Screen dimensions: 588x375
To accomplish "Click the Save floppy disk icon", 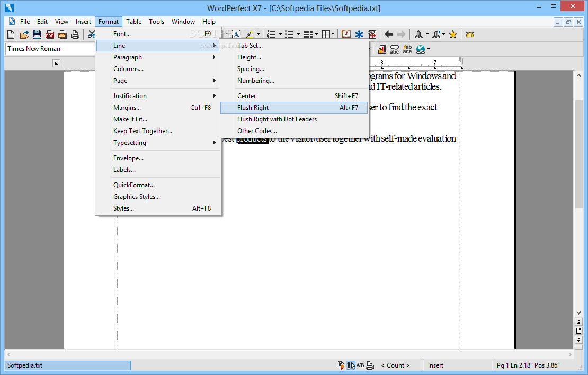I will tap(37, 34).
